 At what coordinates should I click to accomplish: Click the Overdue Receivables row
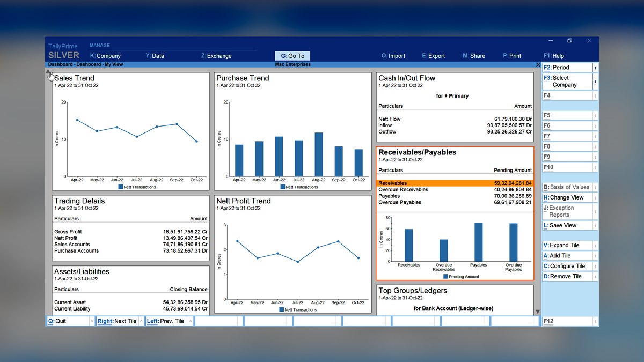[455, 190]
